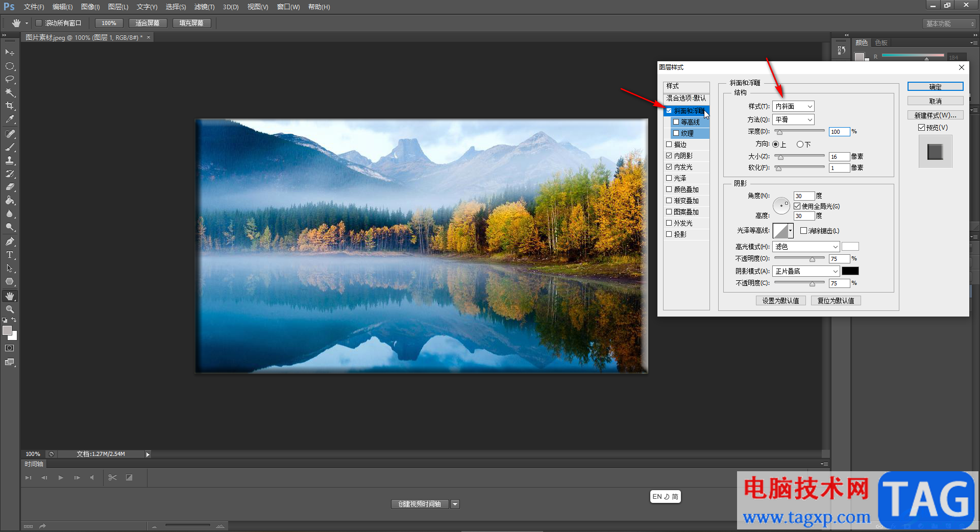Open the File (文件) menu

point(34,7)
